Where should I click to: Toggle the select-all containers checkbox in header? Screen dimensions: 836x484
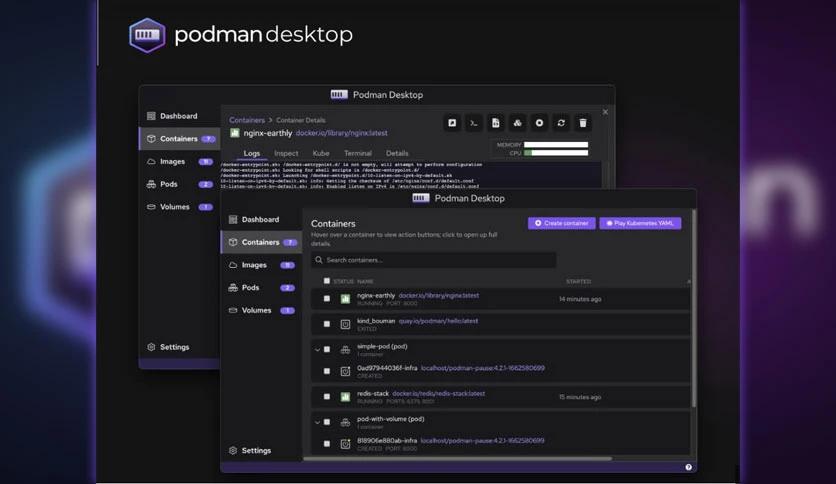pos(327,281)
